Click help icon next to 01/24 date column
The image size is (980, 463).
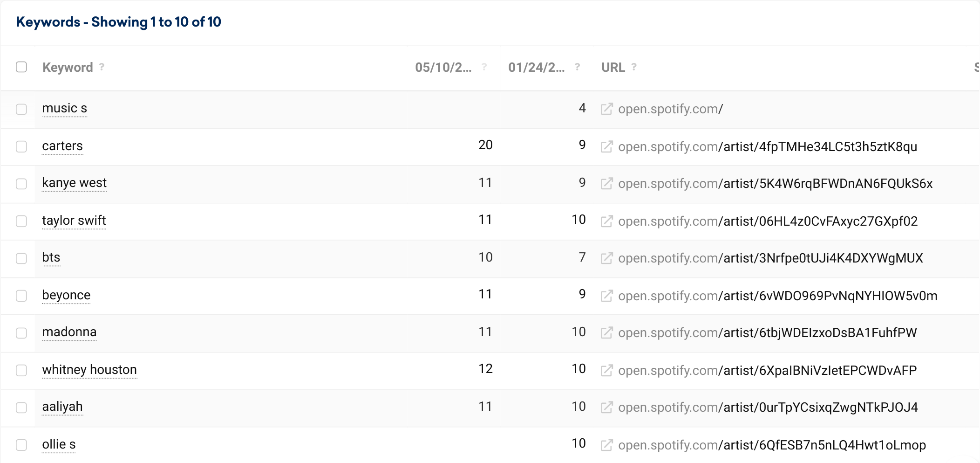click(577, 67)
